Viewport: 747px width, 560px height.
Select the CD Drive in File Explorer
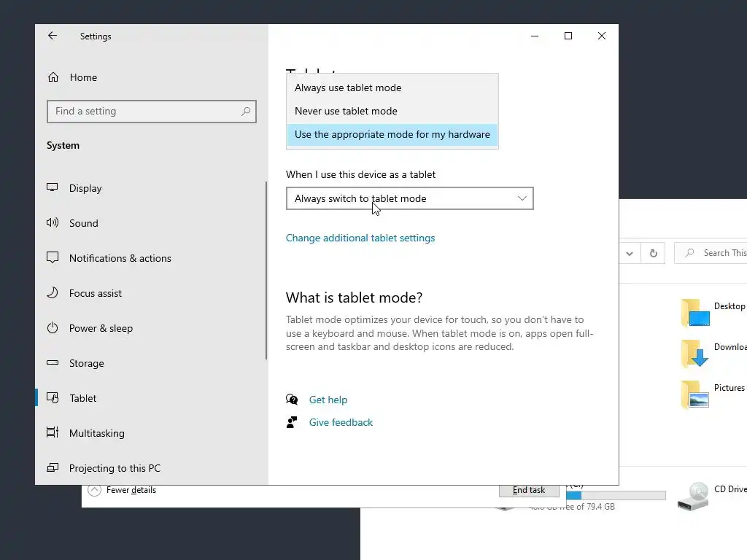712,496
